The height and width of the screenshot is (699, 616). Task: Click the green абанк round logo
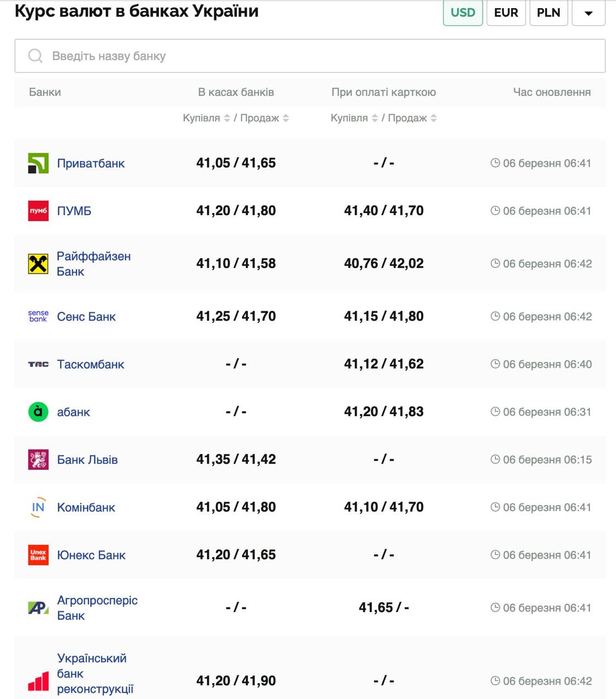pyautogui.click(x=38, y=412)
